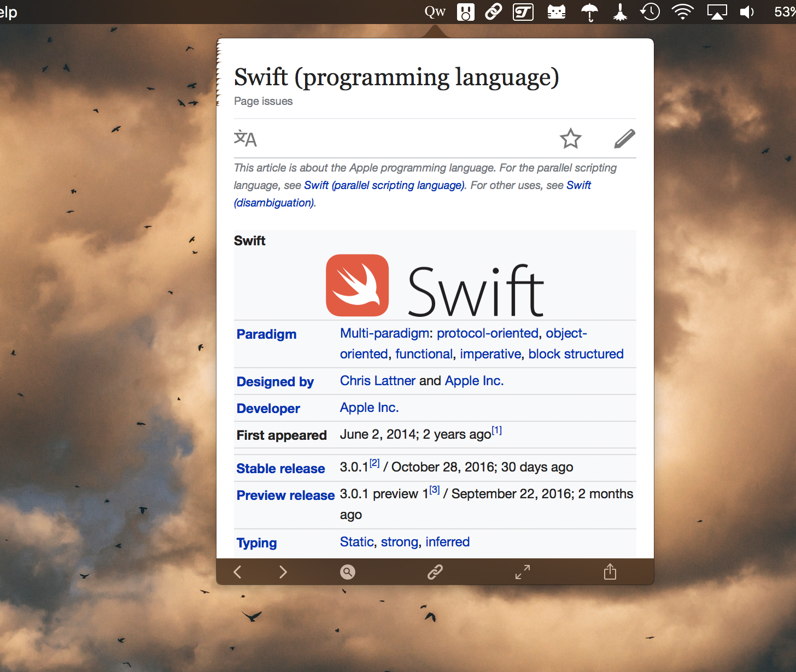Open the Help menu
796x672 pixels.
(x=8, y=11)
